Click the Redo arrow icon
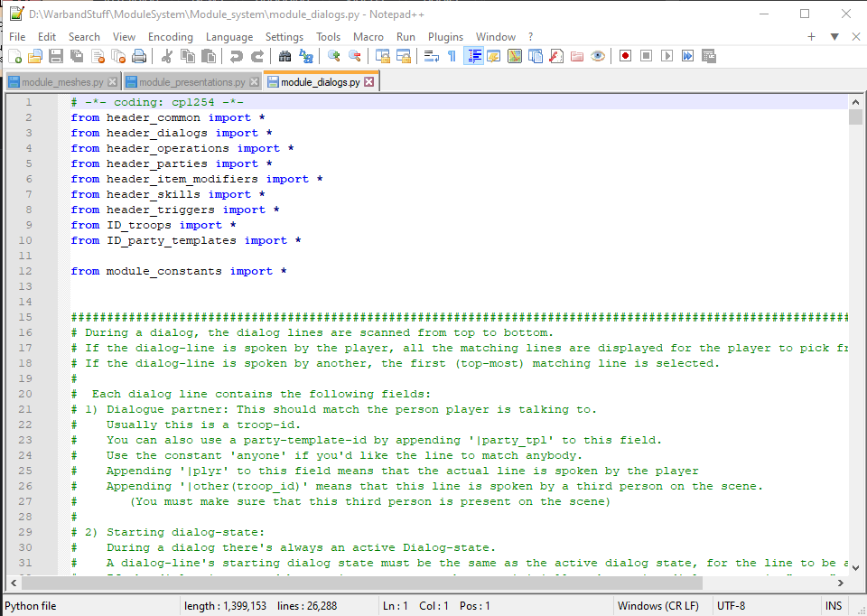 pyautogui.click(x=257, y=56)
